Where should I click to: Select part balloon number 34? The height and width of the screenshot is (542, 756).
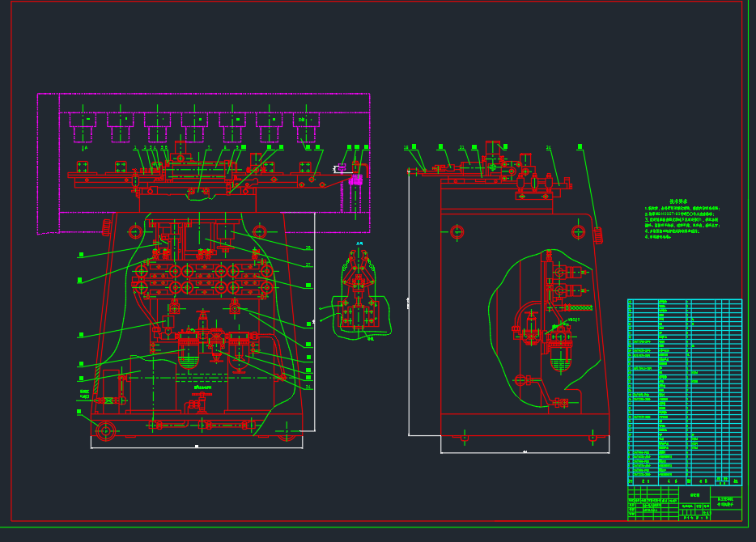click(x=308, y=387)
